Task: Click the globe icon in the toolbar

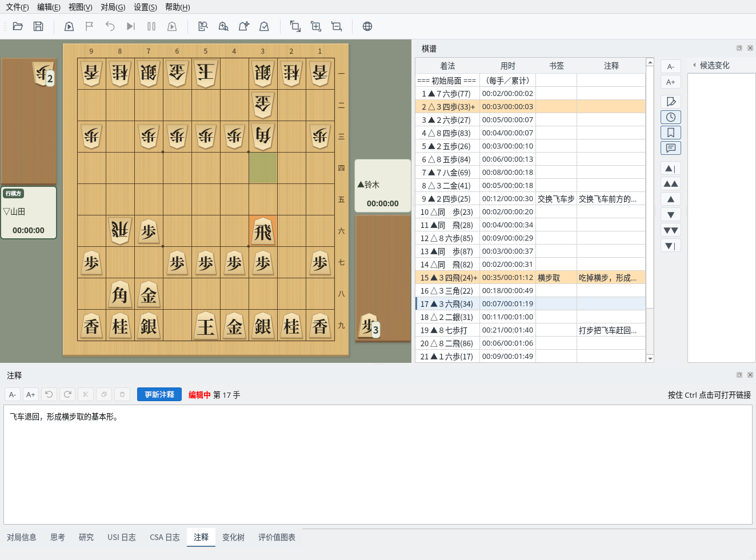Action: tap(367, 26)
